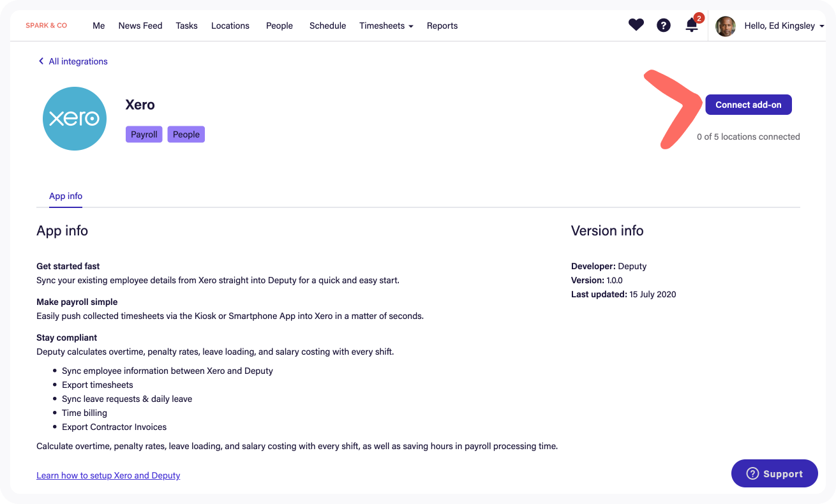Navigate to Schedule
Image resolution: width=836 pixels, height=504 pixels.
(x=327, y=26)
